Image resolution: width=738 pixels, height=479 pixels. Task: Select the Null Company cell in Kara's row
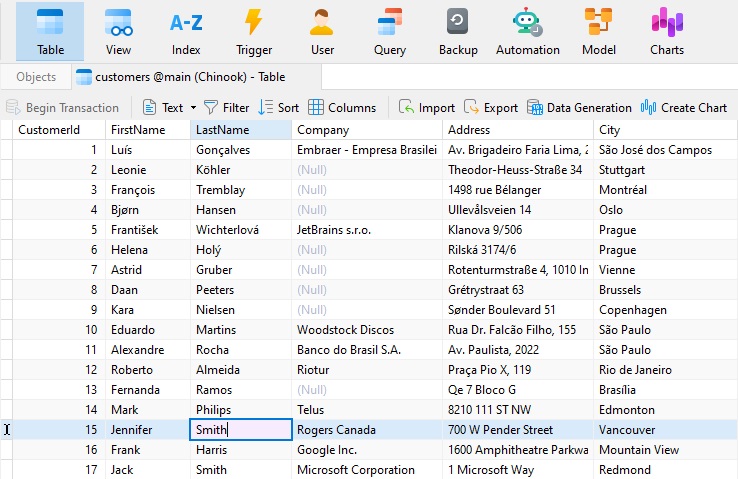[367, 310]
